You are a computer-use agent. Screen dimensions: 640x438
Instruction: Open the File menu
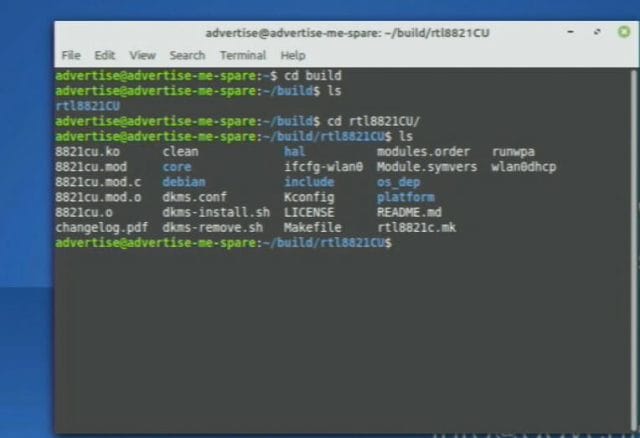[x=71, y=55]
